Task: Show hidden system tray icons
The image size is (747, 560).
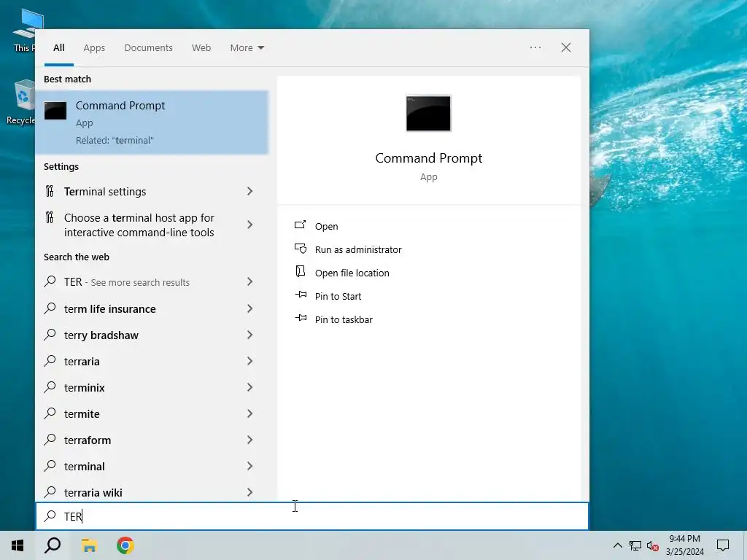Action: click(617, 545)
